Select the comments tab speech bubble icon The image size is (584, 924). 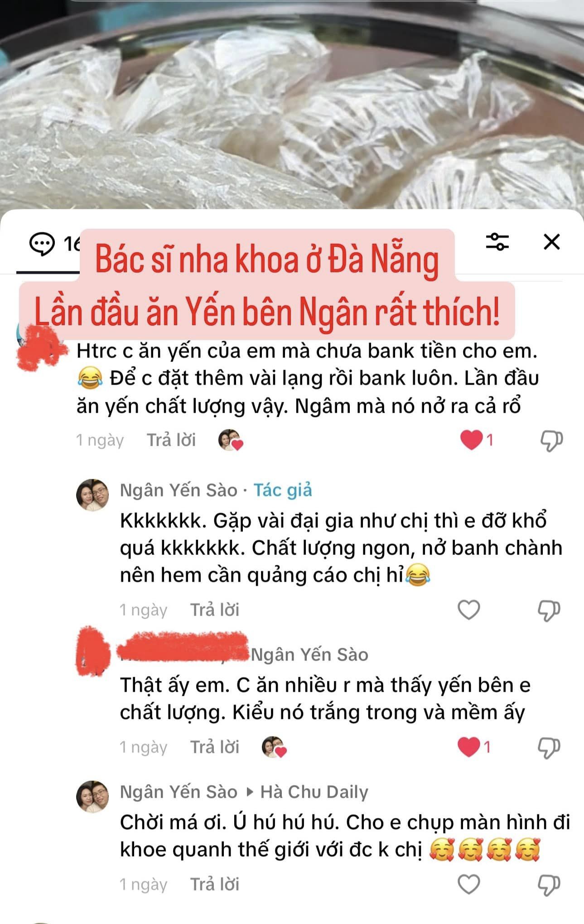pos(42,244)
